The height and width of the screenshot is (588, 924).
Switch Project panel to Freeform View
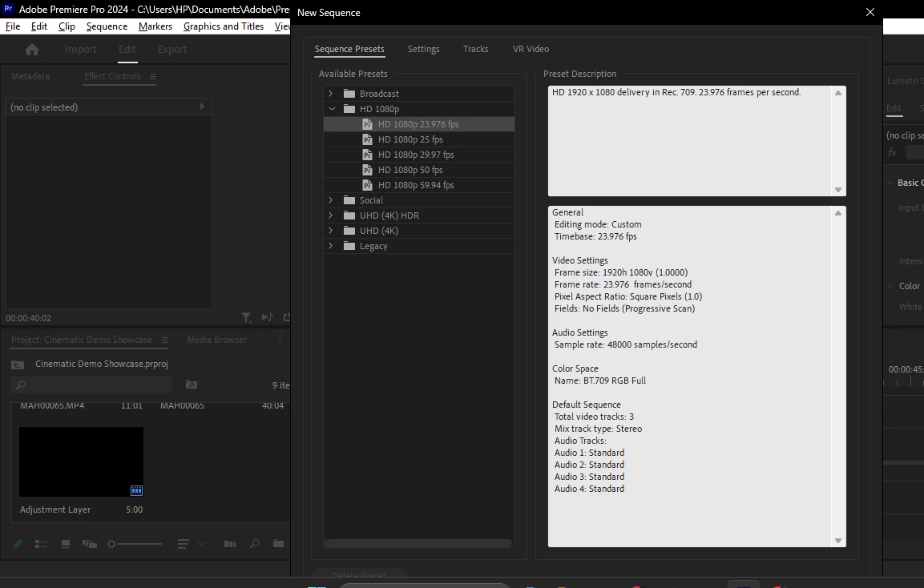click(90, 544)
